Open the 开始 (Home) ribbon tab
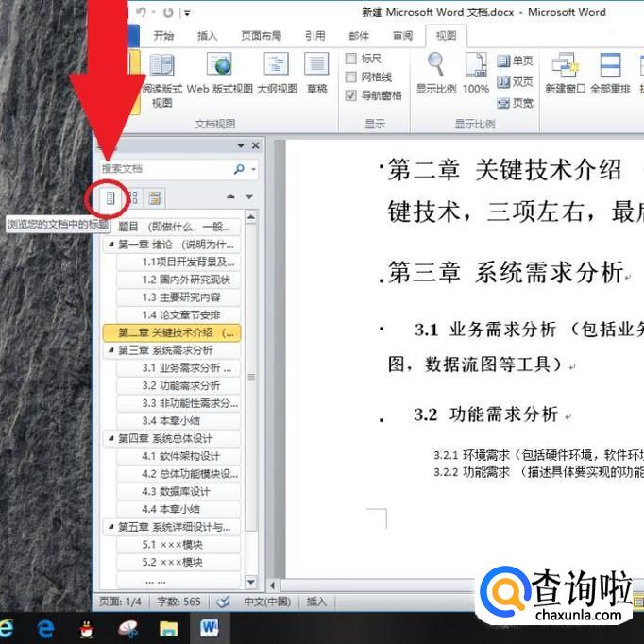The height and width of the screenshot is (644, 644). pos(163,36)
